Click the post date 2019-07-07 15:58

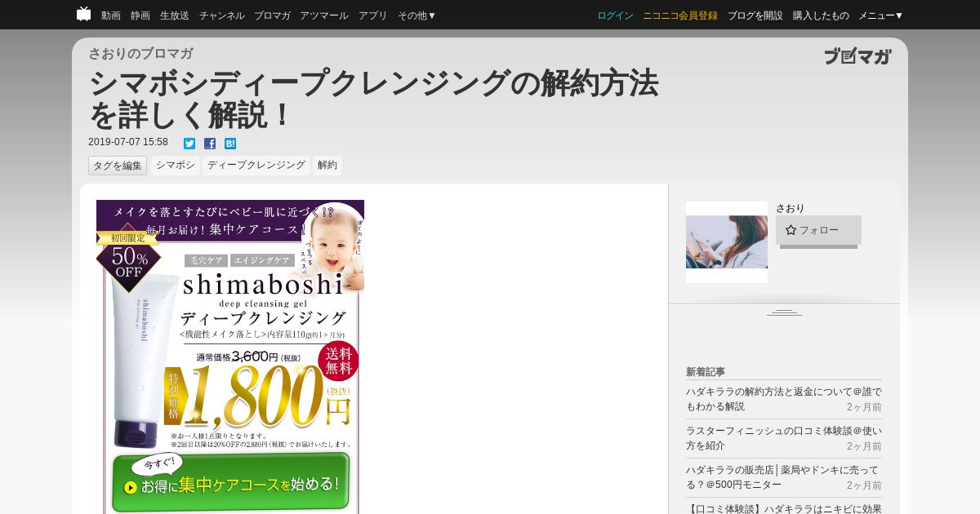tap(128, 142)
